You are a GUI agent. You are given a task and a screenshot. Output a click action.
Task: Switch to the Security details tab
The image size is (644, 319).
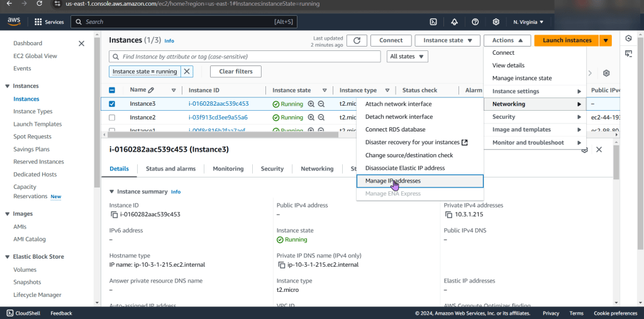[x=272, y=169]
